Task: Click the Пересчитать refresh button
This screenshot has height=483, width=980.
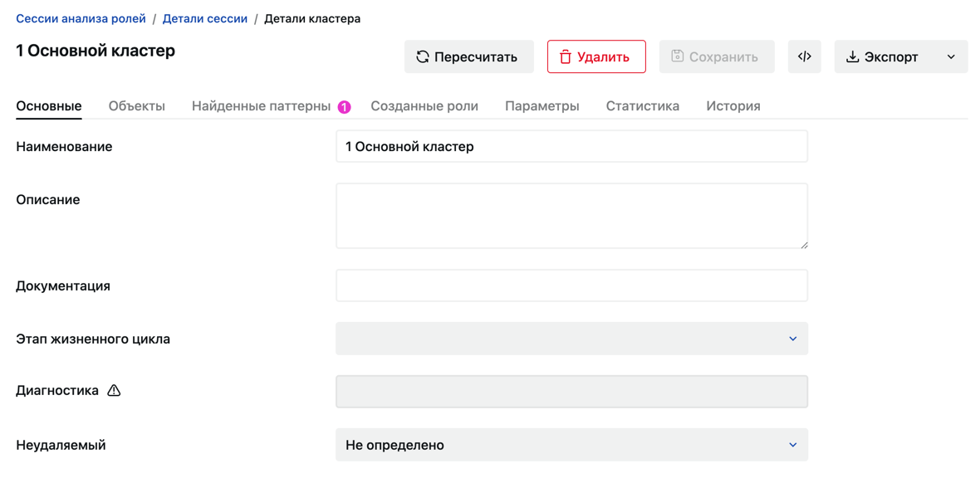Action: pos(468,57)
